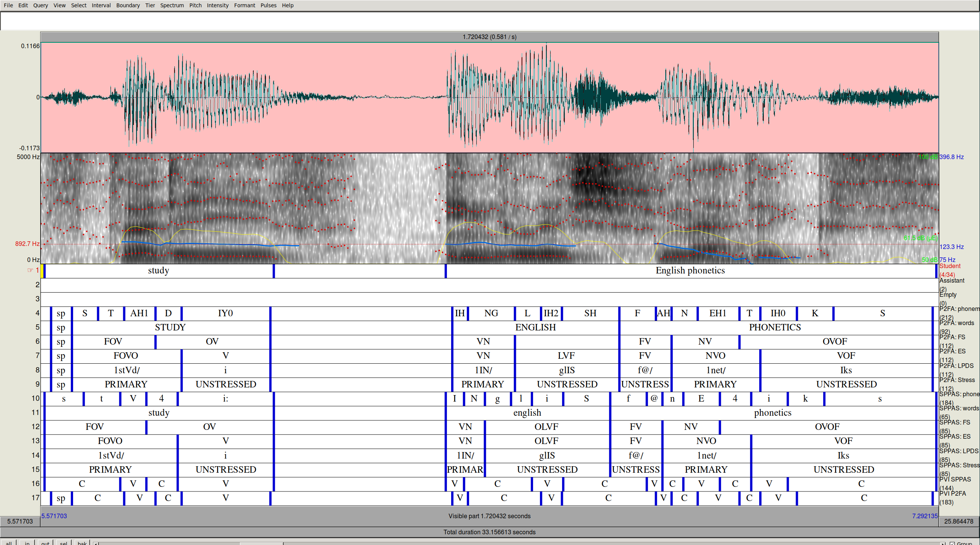Viewport: 980px width, 545px height.
Task: Click the 'Assistant' tier name label
Action: [x=952, y=280]
